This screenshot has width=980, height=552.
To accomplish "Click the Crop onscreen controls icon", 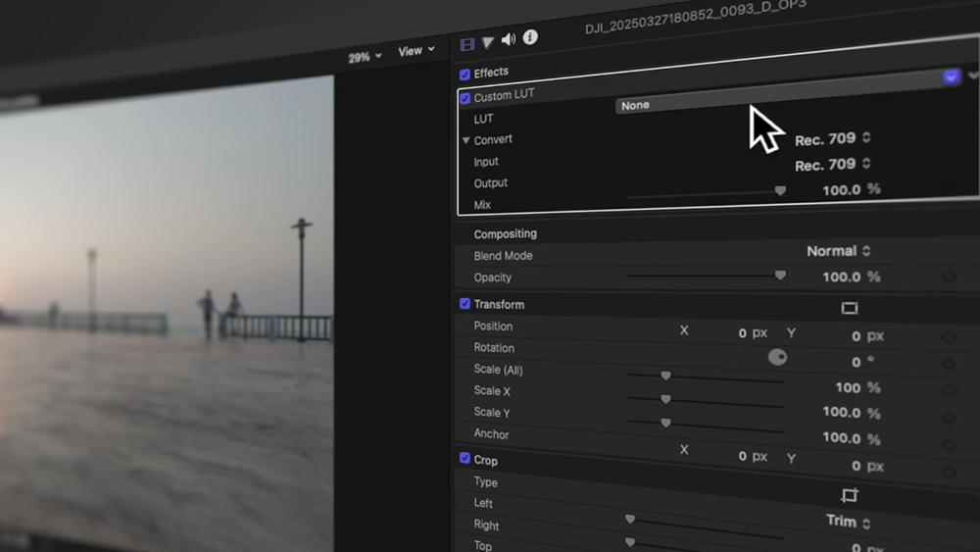I will click(x=850, y=496).
